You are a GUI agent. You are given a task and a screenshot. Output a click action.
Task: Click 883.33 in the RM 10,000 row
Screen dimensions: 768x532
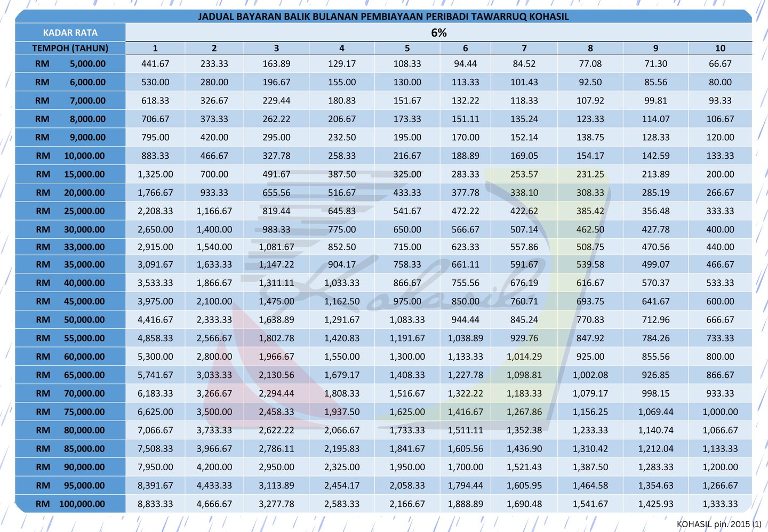(155, 156)
